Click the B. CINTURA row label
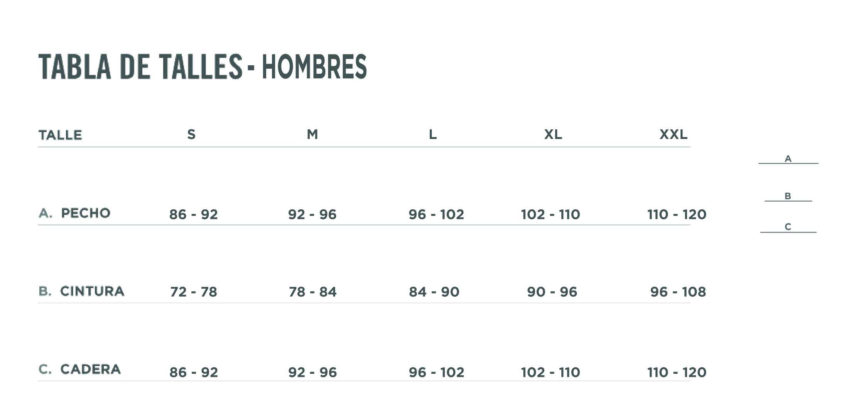This screenshot has width=868, height=395. pyautogui.click(x=81, y=291)
